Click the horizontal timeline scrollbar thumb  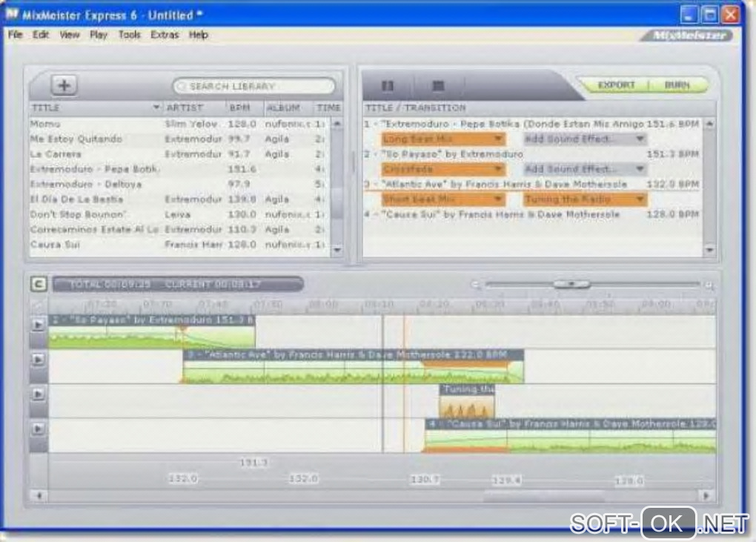pyautogui.click(x=543, y=496)
